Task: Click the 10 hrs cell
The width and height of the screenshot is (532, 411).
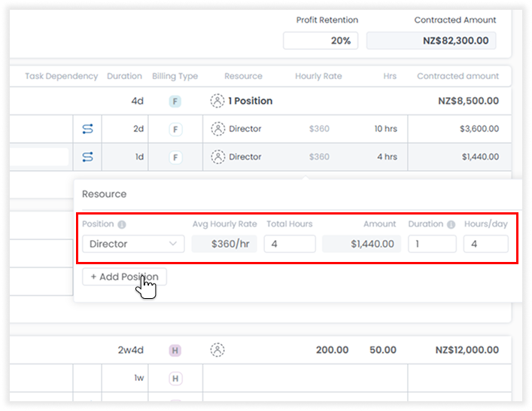Action: tap(386, 129)
